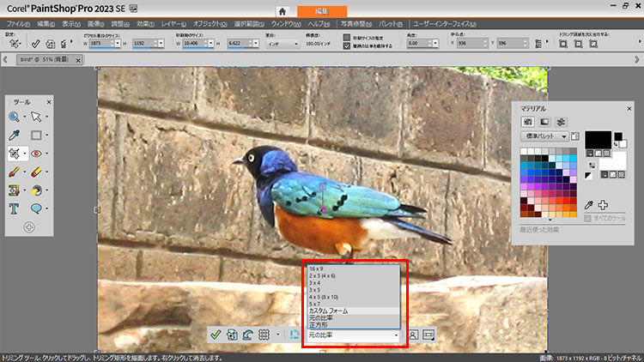This screenshot has width=644, height=362.
Task: Click the Home icon tab
Action: tap(281, 10)
